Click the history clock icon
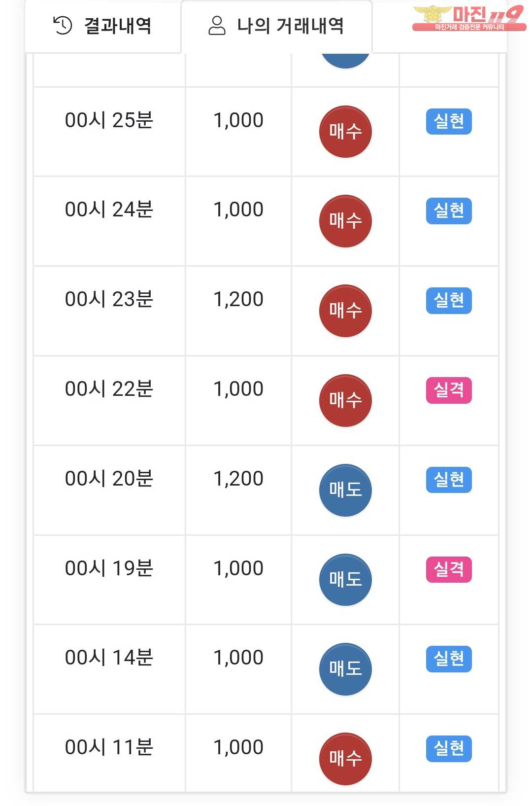 pos(63,26)
